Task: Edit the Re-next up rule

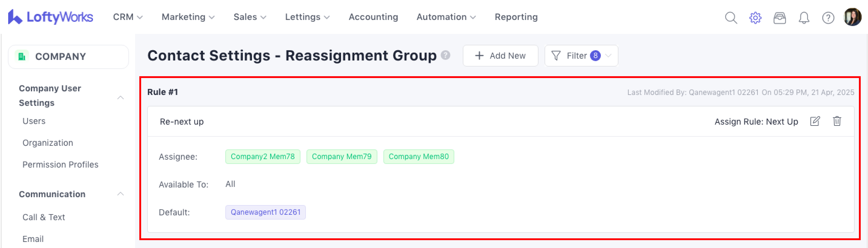Action: tap(815, 121)
